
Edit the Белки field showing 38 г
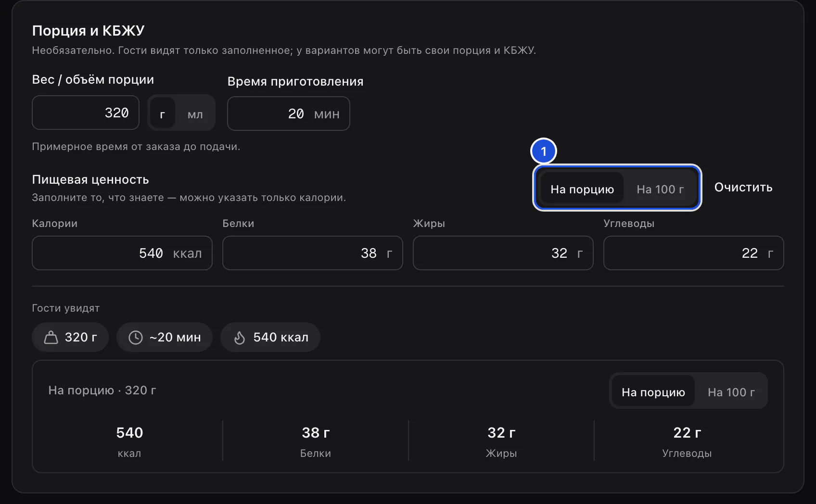point(313,253)
